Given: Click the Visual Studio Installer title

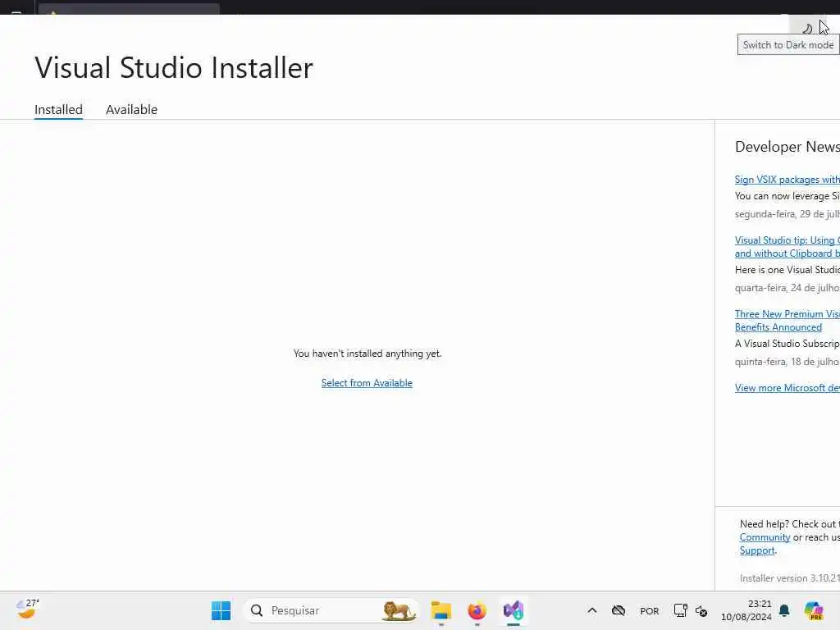Looking at the screenshot, I should click(174, 67).
